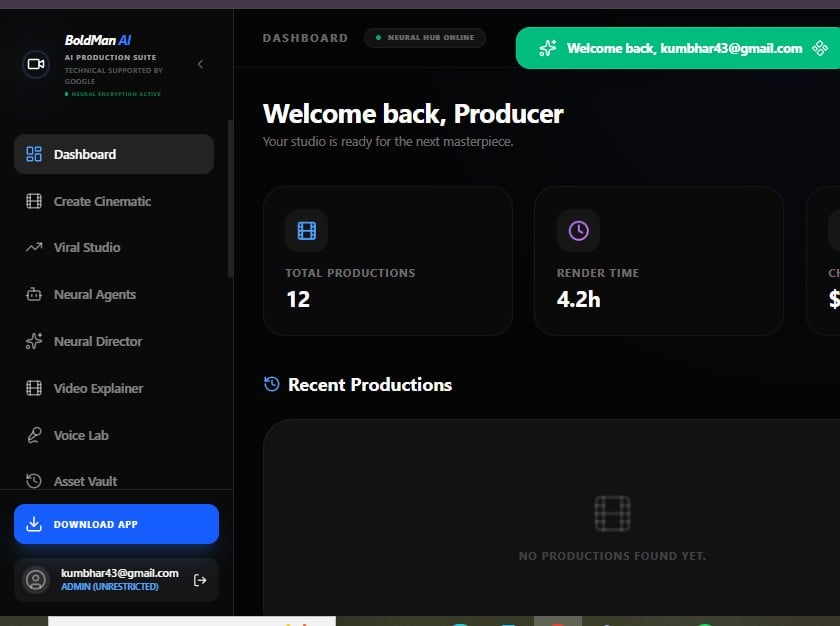Click the Welcome back green banner
The image size is (840, 626).
pos(678,48)
